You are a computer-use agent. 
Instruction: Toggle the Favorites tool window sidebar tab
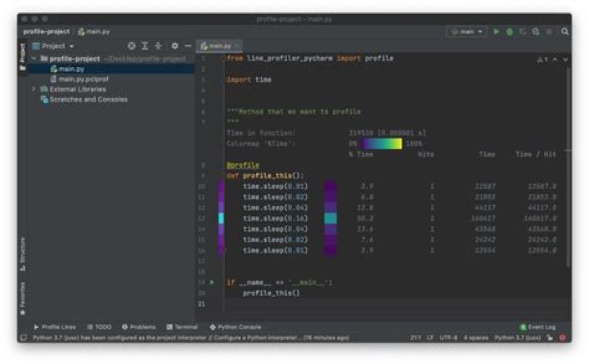pyautogui.click(x=23, y=299)
